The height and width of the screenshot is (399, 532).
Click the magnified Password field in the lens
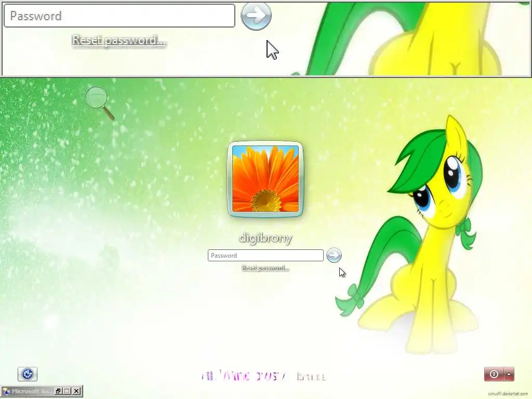[119, 16]
